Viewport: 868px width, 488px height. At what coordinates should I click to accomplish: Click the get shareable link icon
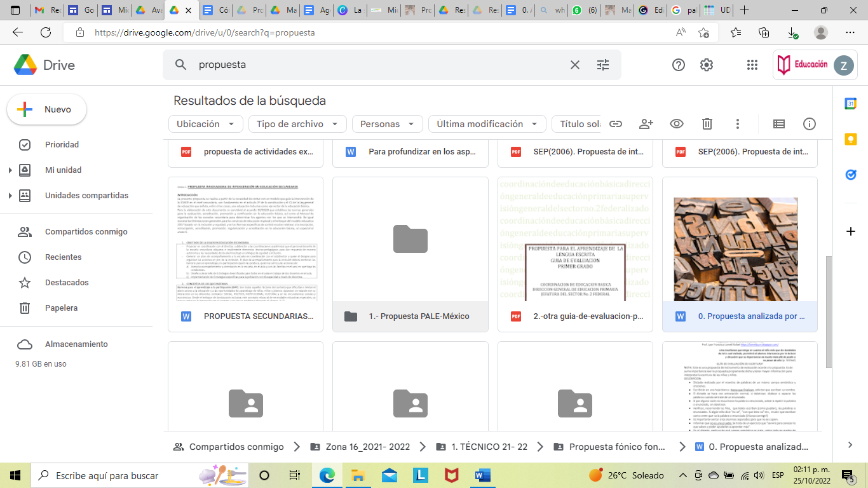pyautogui.click(x=615, y=124)
